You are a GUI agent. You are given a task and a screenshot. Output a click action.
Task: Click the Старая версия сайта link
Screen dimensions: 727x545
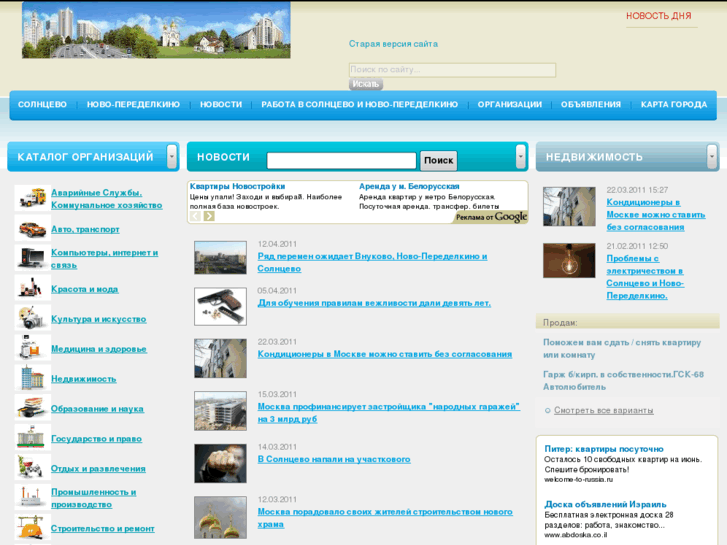[393, 44]
